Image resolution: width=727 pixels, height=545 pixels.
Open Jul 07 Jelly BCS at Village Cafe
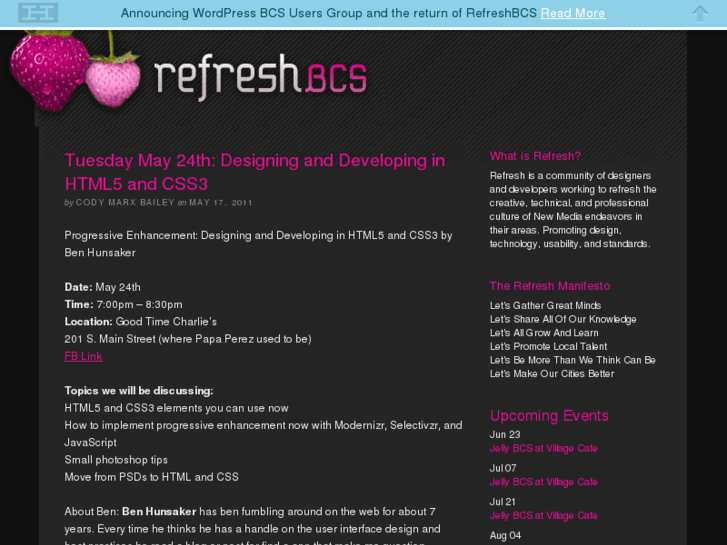click(x=543, y=482)
